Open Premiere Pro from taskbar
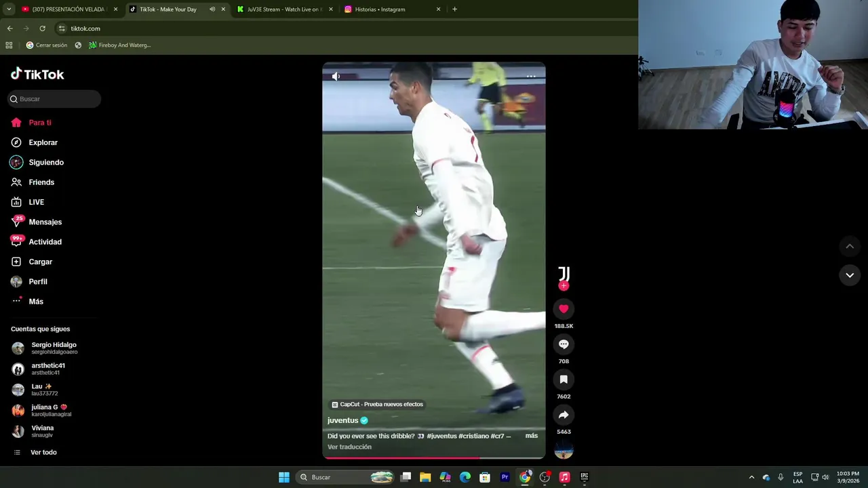The width and height of the screenshot is (868, 488). 505,477
